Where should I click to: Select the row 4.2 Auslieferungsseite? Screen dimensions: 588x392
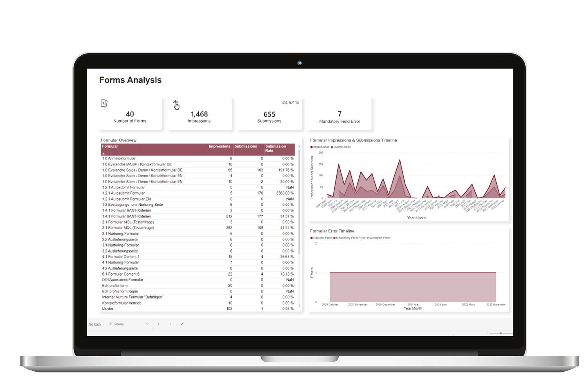[x=199, y=268]
